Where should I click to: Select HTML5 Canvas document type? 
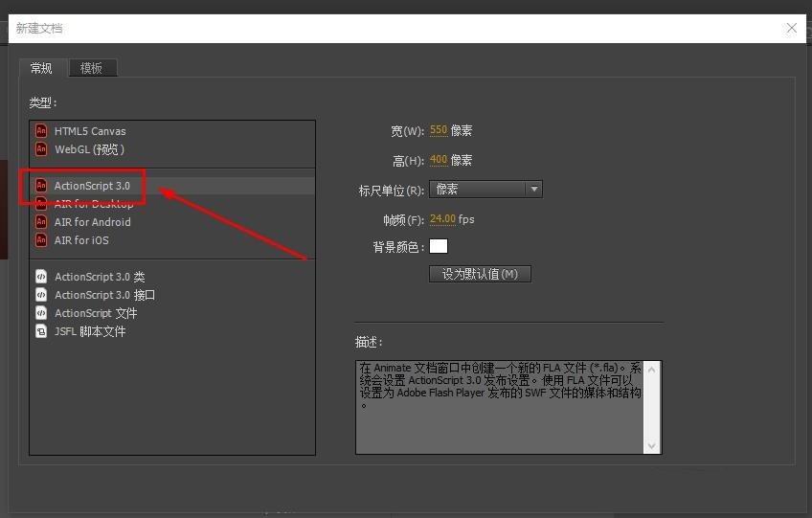coord(172,131)
